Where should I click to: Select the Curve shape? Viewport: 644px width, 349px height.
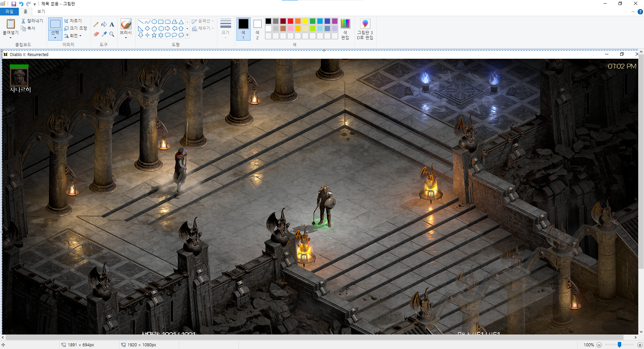(148, 21)
